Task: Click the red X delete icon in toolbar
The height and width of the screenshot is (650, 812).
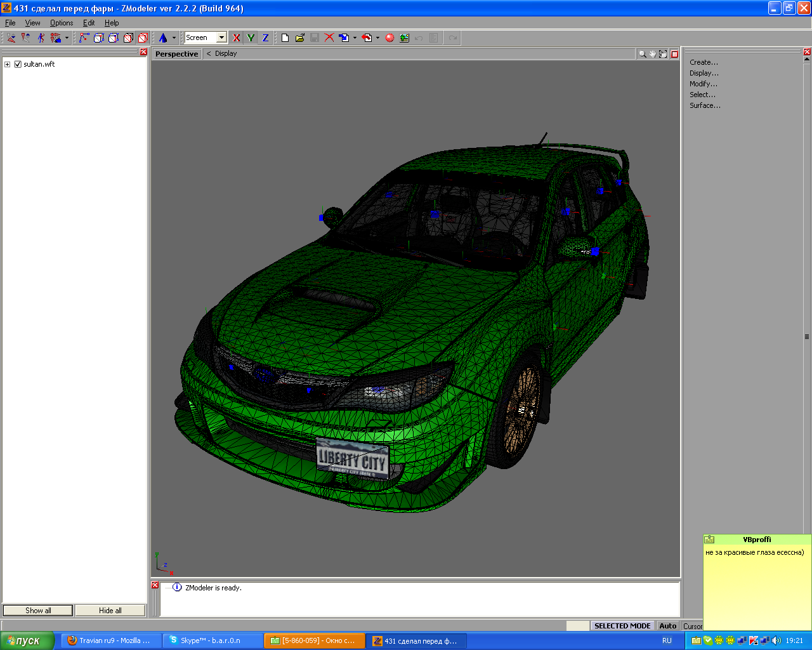Action: [329, 38]
